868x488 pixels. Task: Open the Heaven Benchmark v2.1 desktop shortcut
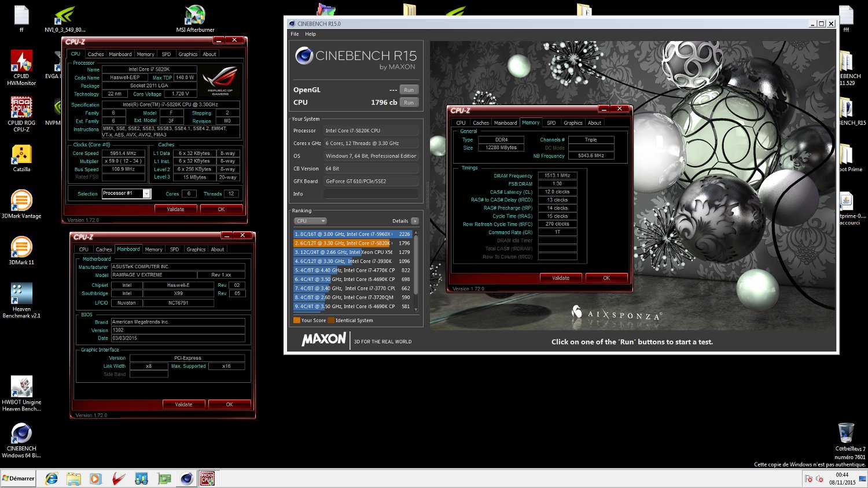tap(21, 300)
